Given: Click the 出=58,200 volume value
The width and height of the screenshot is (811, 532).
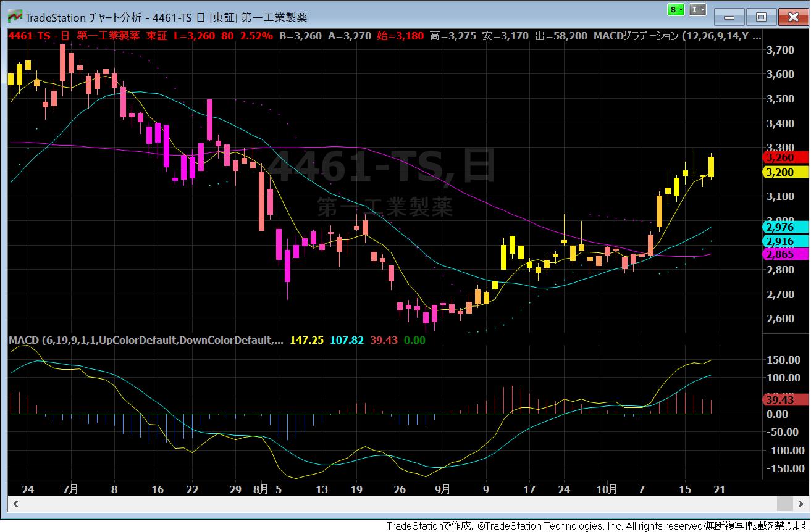Looking at the screenshot, I should click(x=561, y=36).
